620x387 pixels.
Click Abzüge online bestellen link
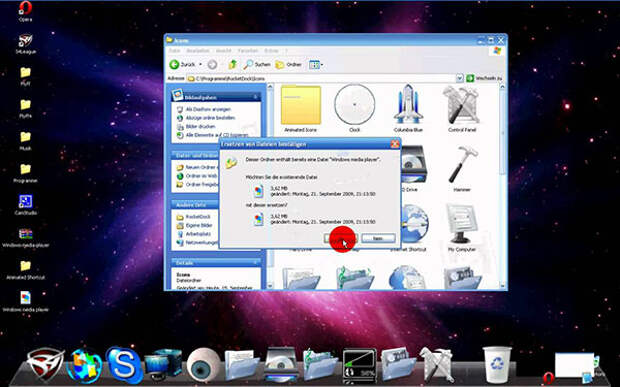210,118
